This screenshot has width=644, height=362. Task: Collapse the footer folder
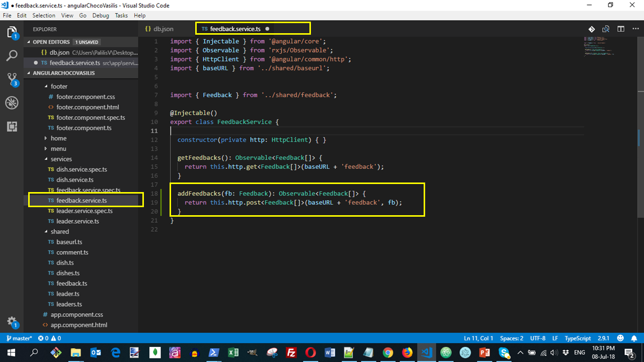(59, 86)
